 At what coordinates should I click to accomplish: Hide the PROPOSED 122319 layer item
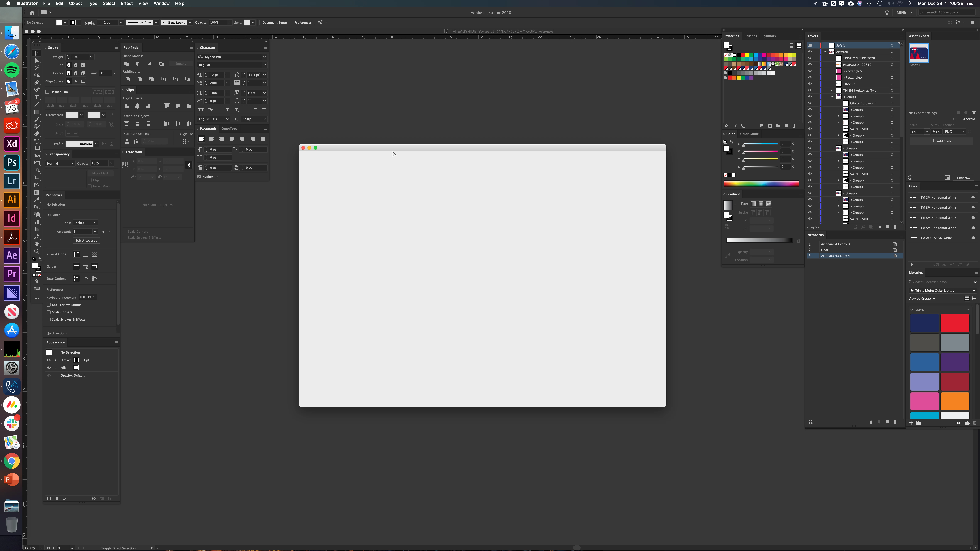pos(810,65)
